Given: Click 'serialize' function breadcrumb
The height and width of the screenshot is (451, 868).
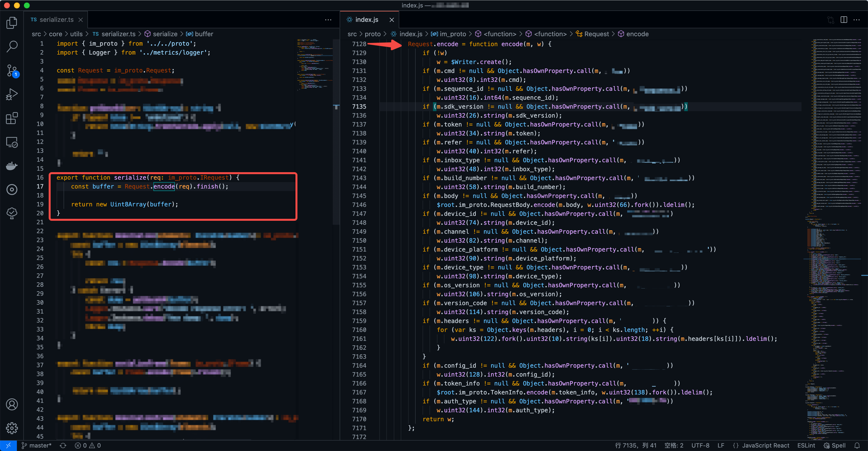Looking at the screenshot, I should click(x=161, y=34).
